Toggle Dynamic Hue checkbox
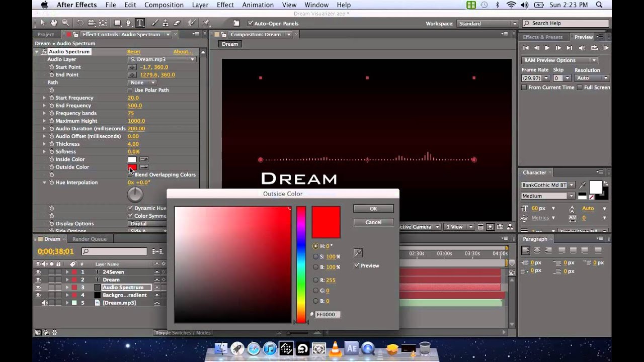 (130, 208)
